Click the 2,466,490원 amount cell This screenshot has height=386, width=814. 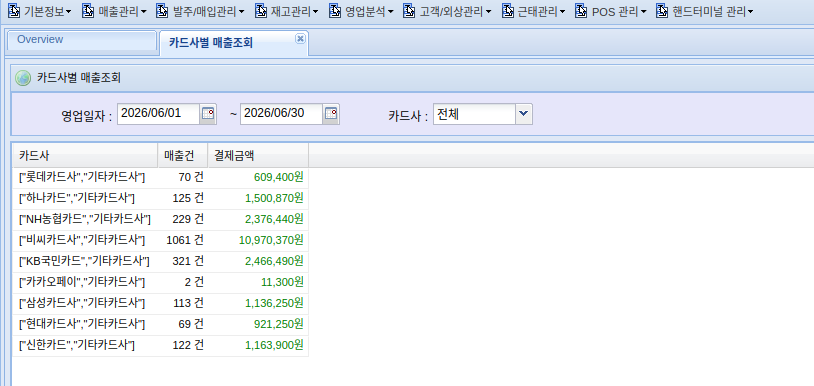point(258,261)
